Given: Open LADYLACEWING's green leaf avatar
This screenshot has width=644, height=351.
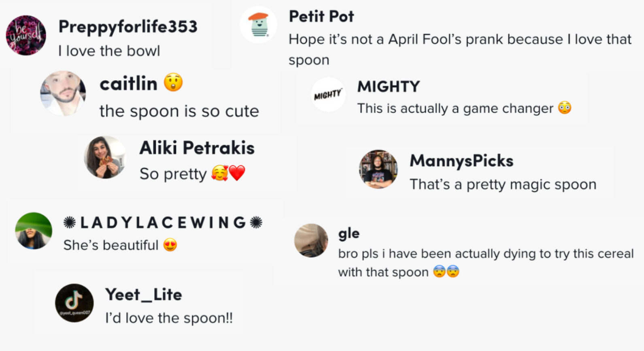Looking at the screenshot, I should tap(34, 231).
